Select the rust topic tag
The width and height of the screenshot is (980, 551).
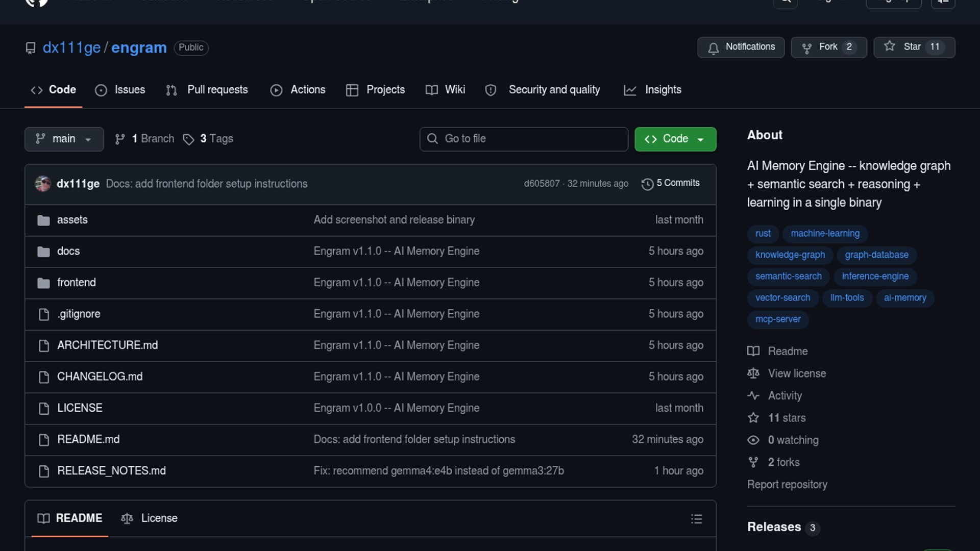(x=763, y=234)
